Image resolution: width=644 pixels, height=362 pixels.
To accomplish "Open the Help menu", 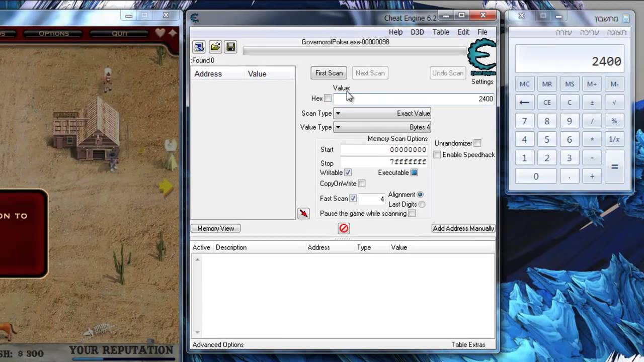I will pos(395,32).
